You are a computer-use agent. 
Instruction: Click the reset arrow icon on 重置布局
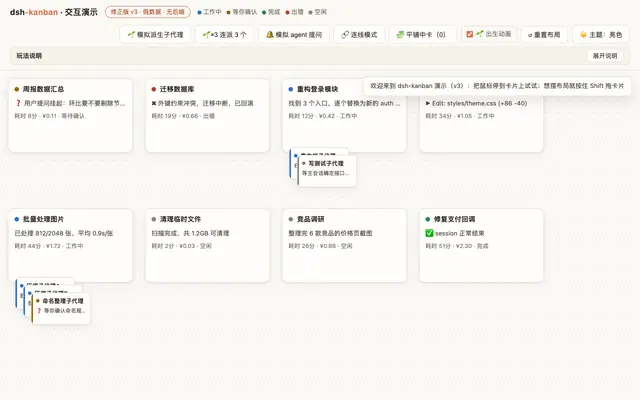point(530,35)
